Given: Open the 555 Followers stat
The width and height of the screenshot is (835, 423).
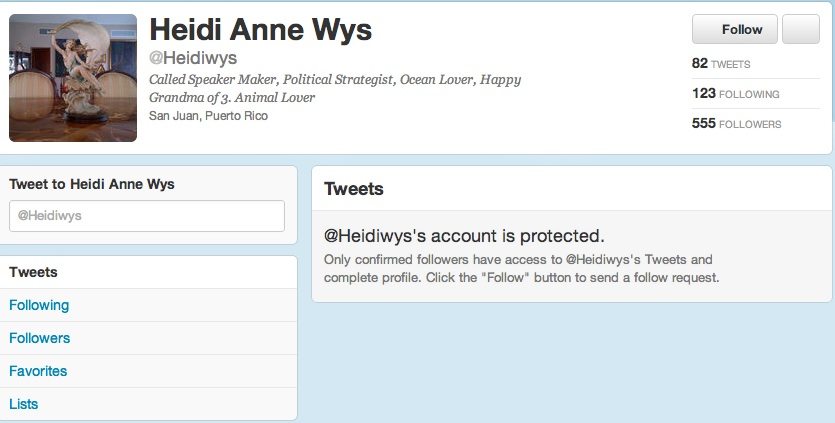Looking at the screenshot, I should coord(736,123).
